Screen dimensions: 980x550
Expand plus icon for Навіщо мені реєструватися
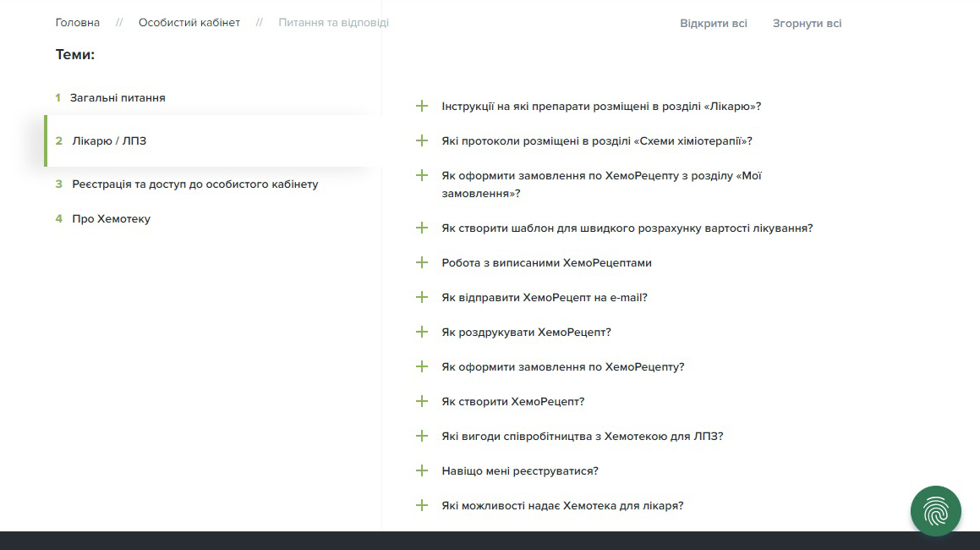(422, 470)
